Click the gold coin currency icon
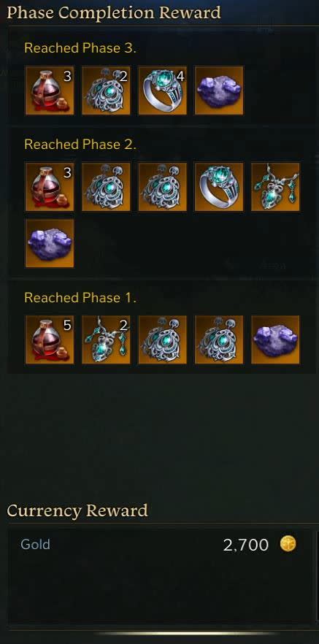The width and height of the screenshot is (319, 644). tap(288, 545)
